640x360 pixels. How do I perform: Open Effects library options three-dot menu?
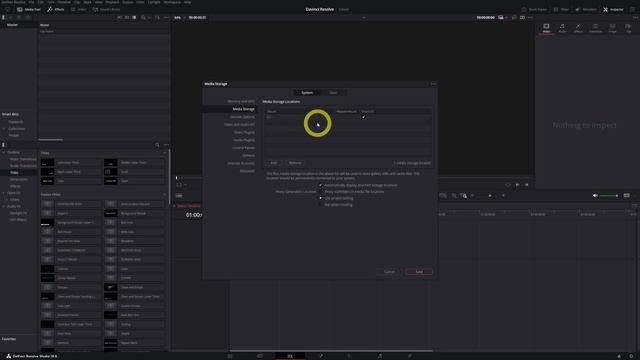click(x=166, y=145)
